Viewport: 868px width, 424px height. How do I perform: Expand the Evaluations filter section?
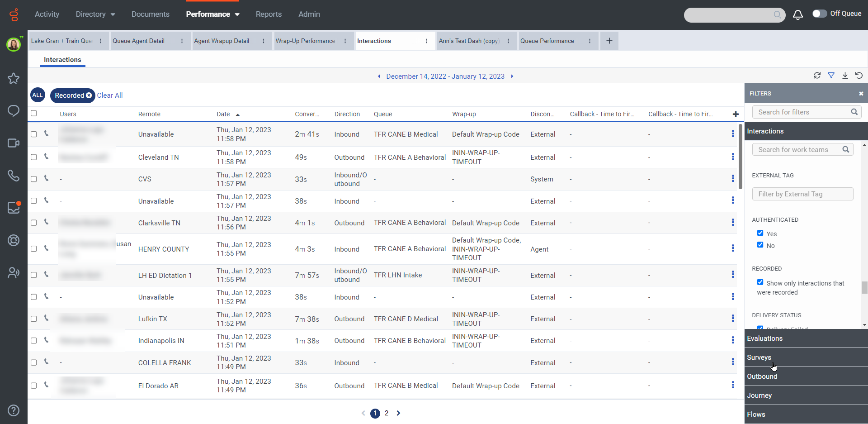pyautogui.click(x=806, y=338)
